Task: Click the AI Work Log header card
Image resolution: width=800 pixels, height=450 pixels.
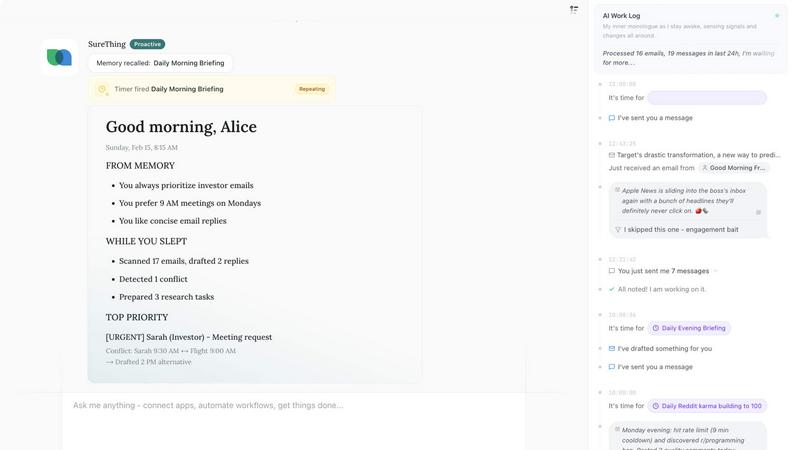Action: pyautogui.click(x=690, y=39)
